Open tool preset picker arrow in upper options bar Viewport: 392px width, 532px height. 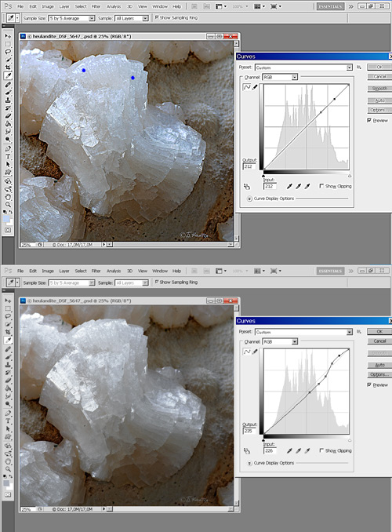coord(17,18)
